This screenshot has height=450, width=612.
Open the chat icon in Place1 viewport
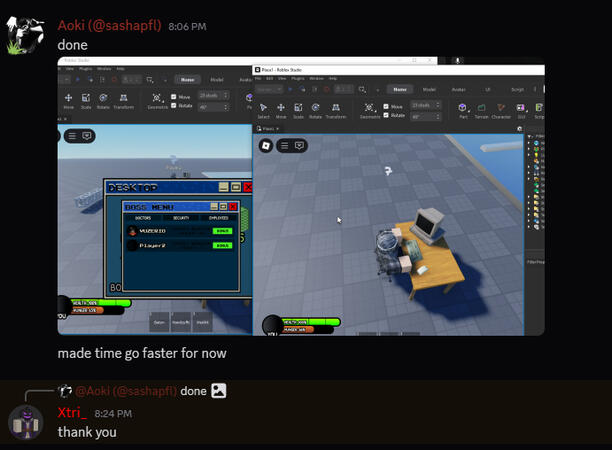click(299, 146)
